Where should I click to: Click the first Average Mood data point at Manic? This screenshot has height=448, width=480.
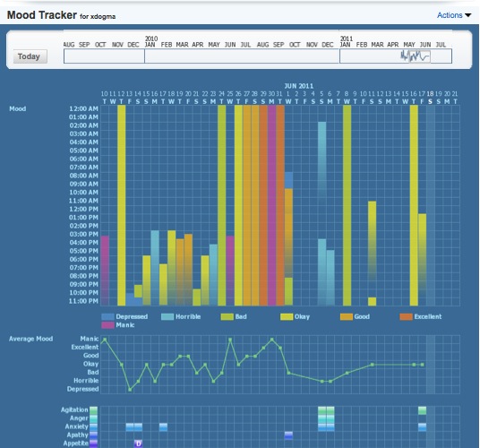click(x=105, y=340)
